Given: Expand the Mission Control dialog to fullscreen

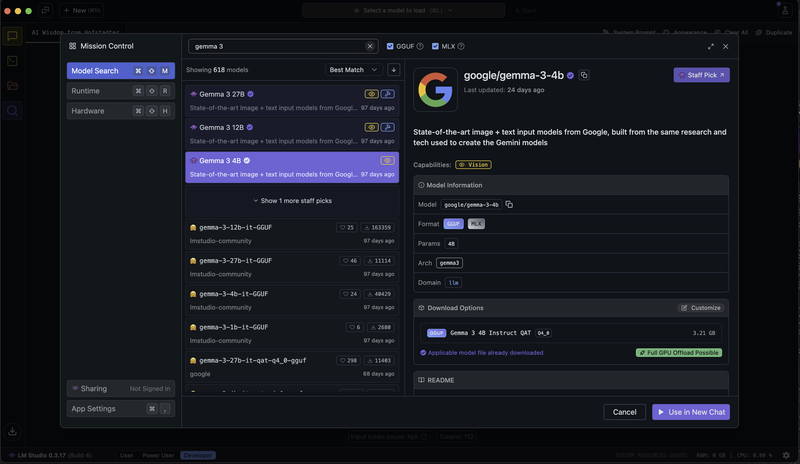Looking at the screenshot, I should [x=711, y=46].
